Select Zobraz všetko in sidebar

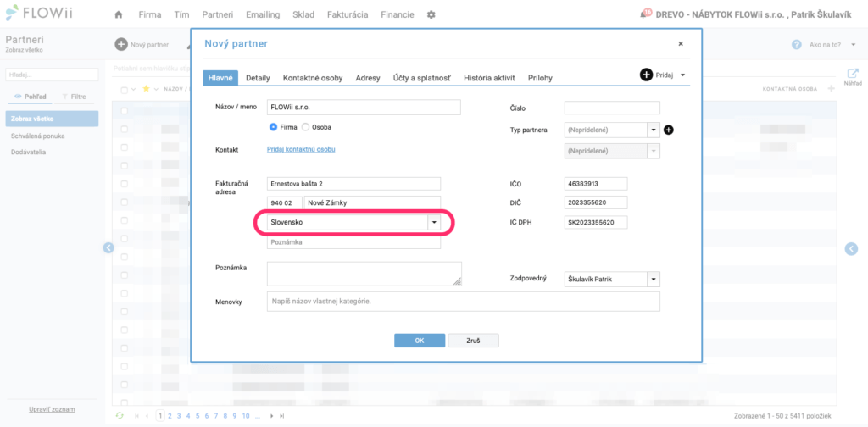pos(52,119)
